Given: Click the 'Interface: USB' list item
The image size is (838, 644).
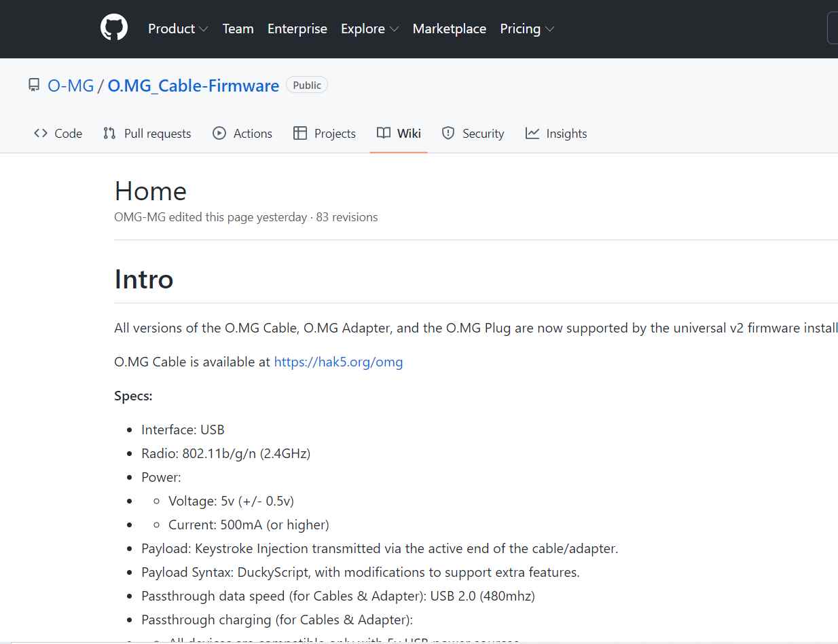Looking at the screenshot, I should click(x=183, y=430).
